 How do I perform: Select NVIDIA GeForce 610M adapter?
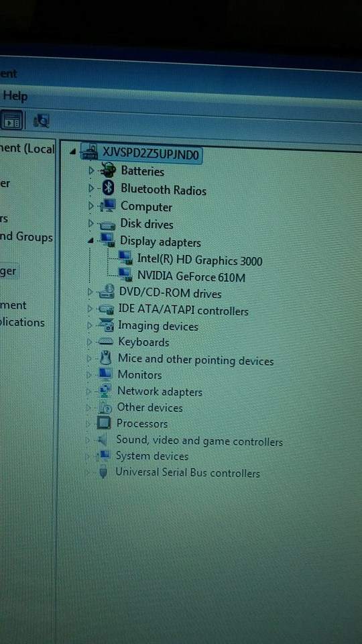pyautogui.click(x=191, y=276)
